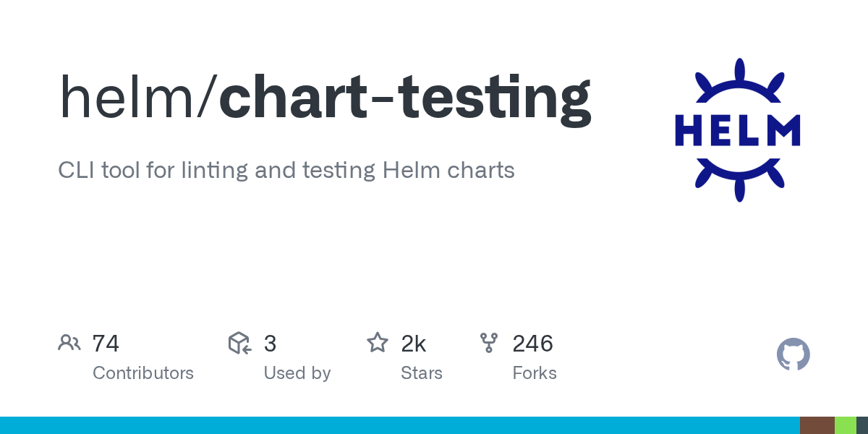Click the blue segment of language bar
868x434 pixels.
pyautogui.click(x=398, y=425)
